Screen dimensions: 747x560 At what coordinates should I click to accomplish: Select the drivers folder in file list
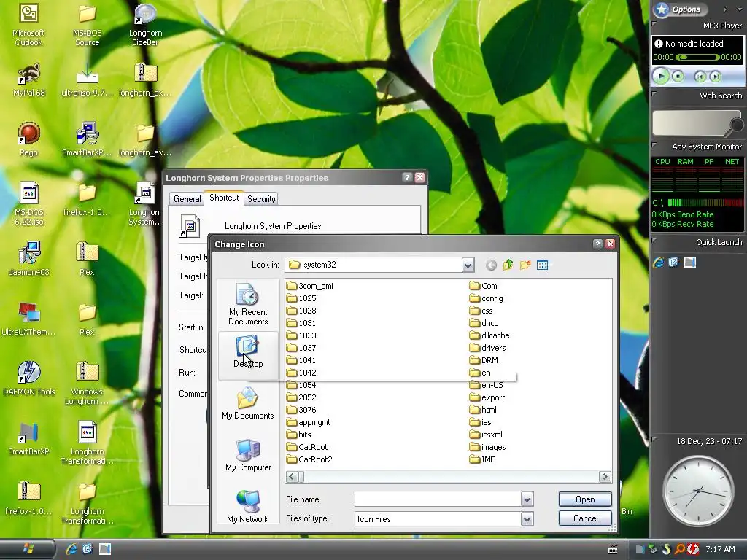[488, 348]
